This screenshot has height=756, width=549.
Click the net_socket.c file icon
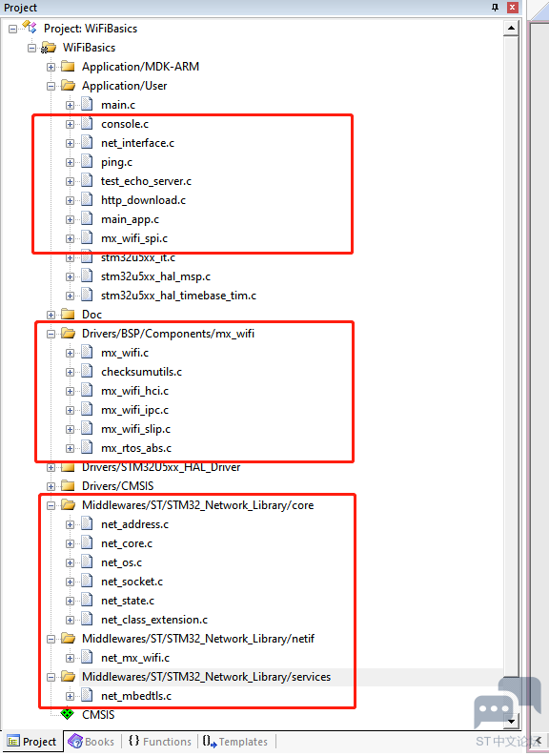point(87,581)
